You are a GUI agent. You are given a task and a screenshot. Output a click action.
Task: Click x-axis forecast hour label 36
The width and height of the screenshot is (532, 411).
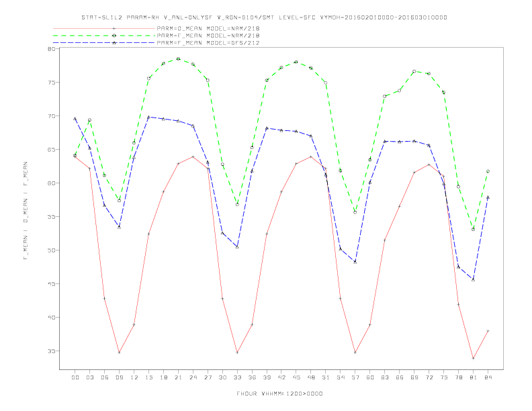[252, 377]
